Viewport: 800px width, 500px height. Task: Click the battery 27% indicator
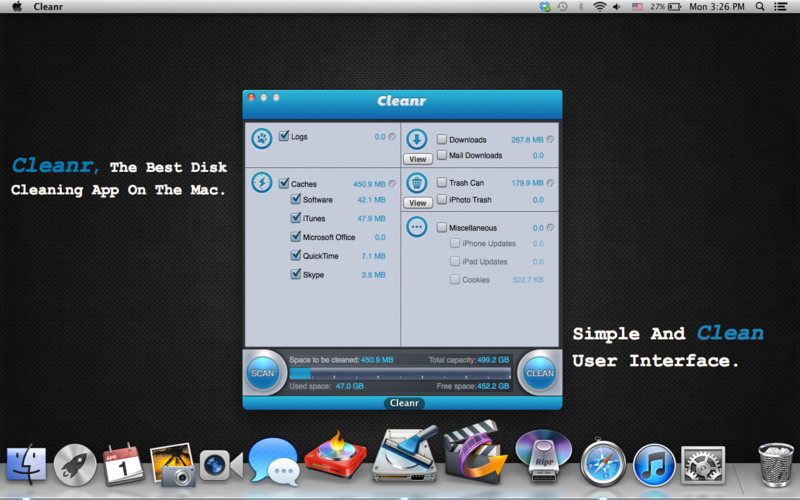(665, 7)
